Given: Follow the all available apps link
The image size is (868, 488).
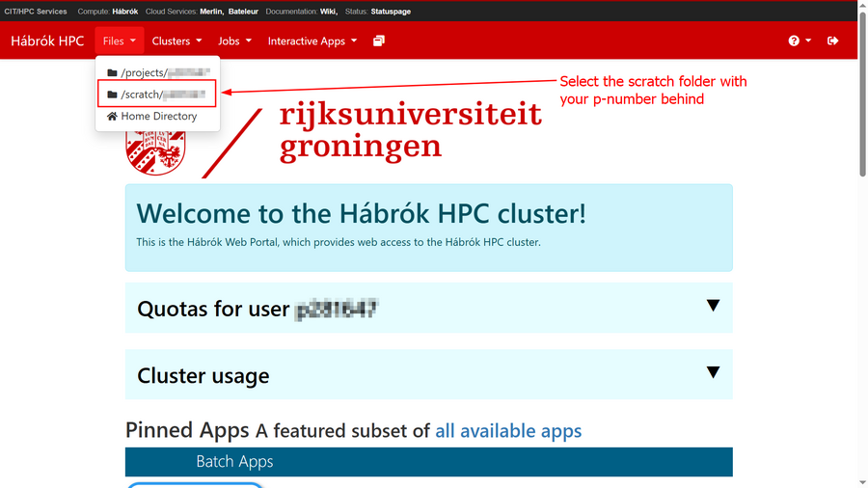Looking at the screenshot, I should [x=508, y=430].
